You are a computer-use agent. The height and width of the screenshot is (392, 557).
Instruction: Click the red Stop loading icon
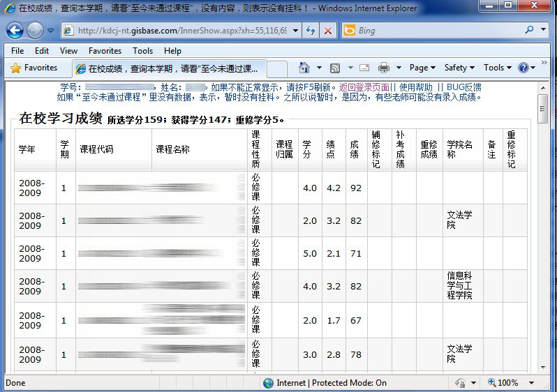pyautogui.click(x=327, y=31)
